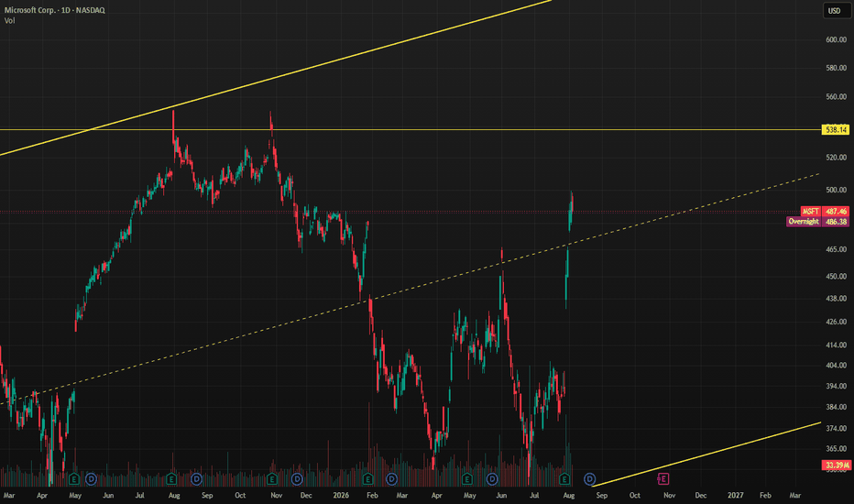Click the 33.39M volume label
The width and height of the screenshot is (854, 504).
click(836, 465)
